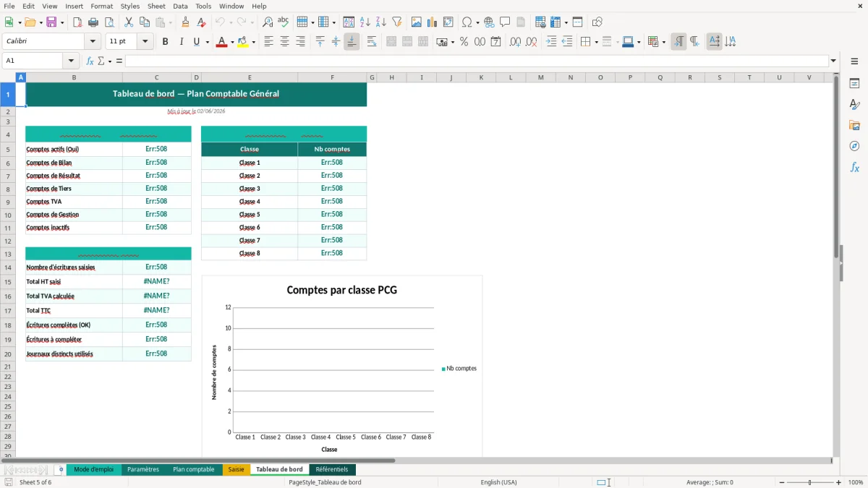This screenshot has width=868, height=488.
Task: Open the Data menu
Action: [180, 6]
